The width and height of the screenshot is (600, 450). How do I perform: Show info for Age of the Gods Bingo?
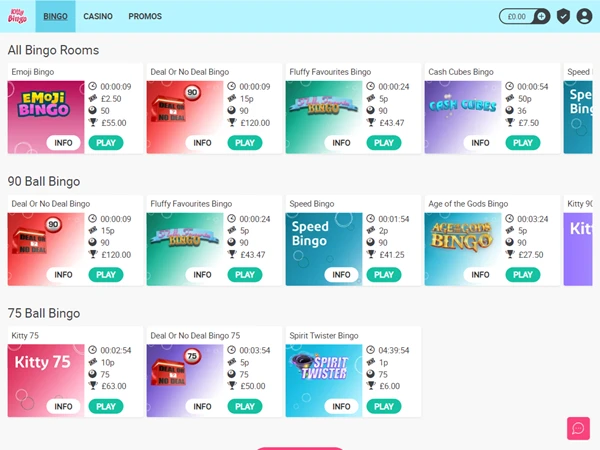click(480, 274)
